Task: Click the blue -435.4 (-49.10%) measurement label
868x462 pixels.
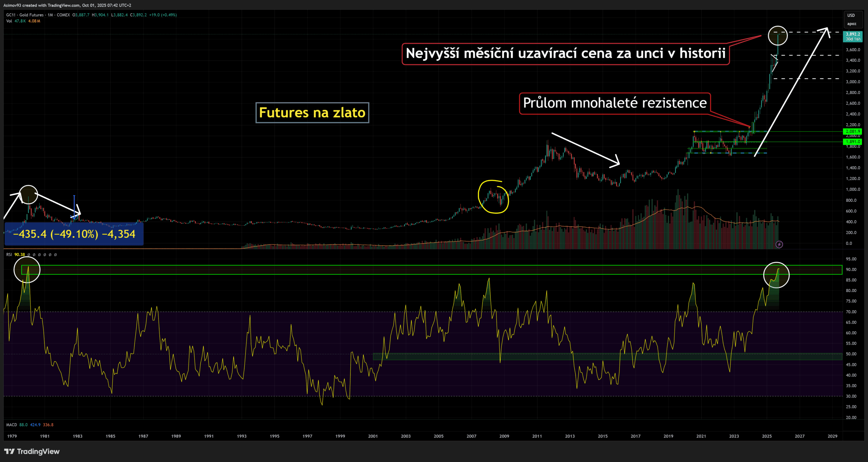Action: coord(74,234)
